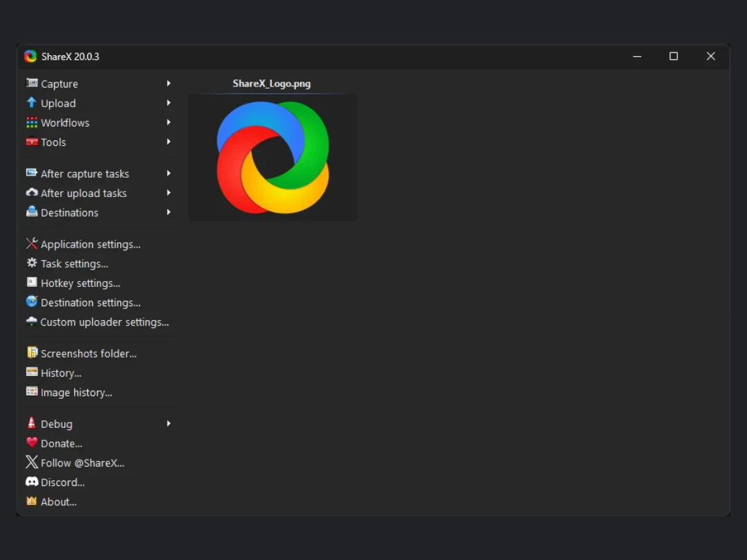Click the Task settings gear icon
The width and height of the screenshot is (747, 560).
(31, 263)
